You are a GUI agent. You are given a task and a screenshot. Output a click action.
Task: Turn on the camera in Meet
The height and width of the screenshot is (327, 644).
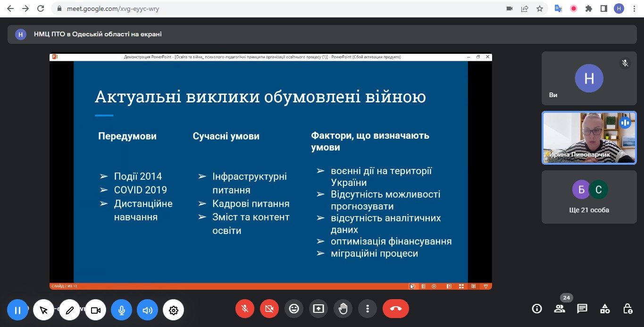click(269, 309)
